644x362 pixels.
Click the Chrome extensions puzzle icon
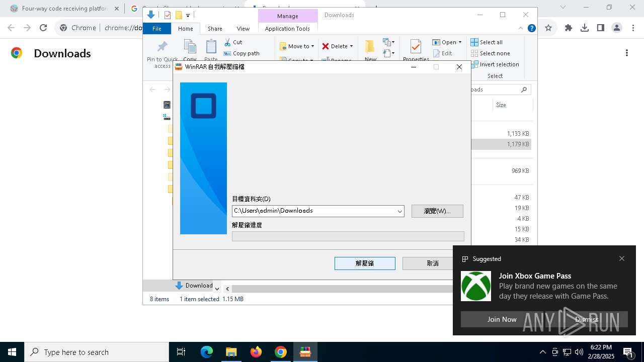pyautogui.click(x=569, y=28)
